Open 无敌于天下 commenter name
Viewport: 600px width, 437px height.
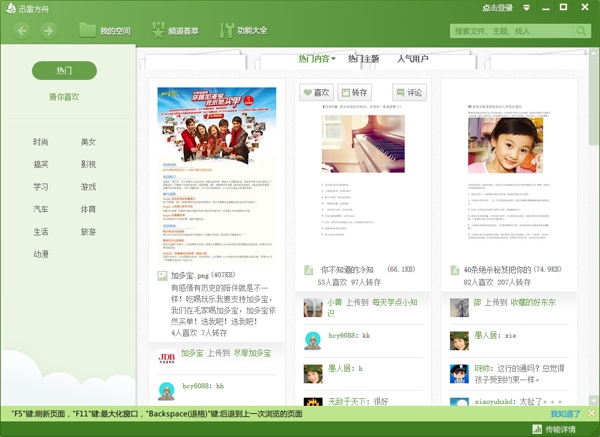tap(349, 401)
